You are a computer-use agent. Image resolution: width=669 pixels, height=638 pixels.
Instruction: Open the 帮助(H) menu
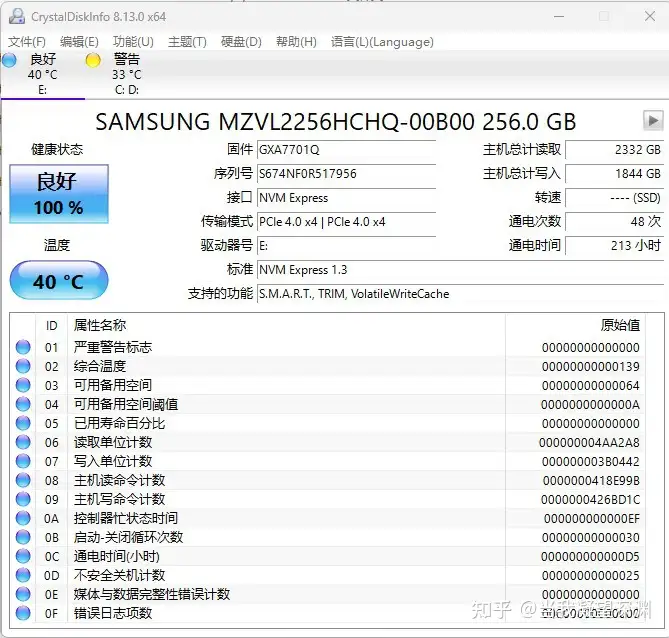click(296, 42)
